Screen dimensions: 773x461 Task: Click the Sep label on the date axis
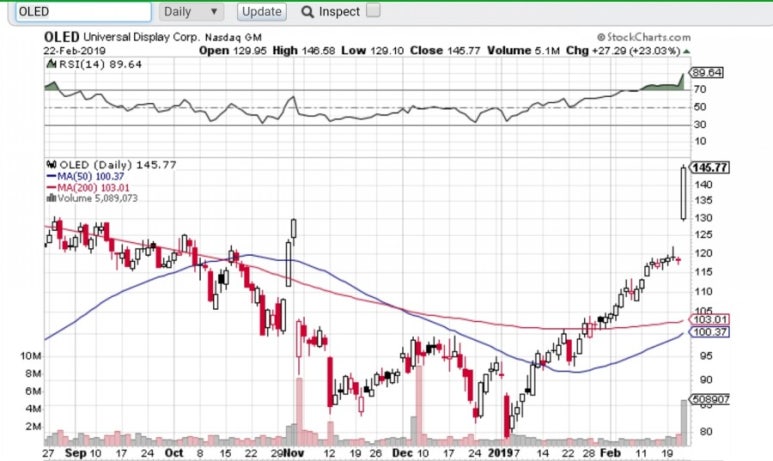[x=75, y=453]
